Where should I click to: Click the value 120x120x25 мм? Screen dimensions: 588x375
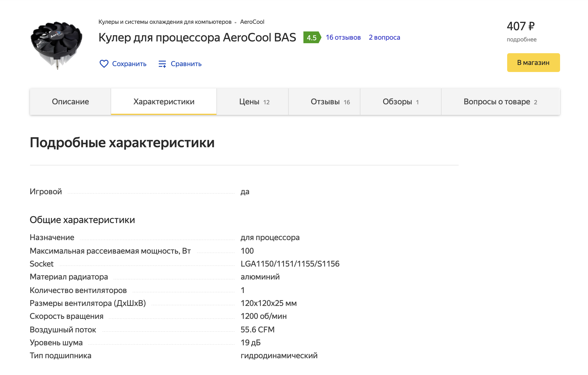269,303
